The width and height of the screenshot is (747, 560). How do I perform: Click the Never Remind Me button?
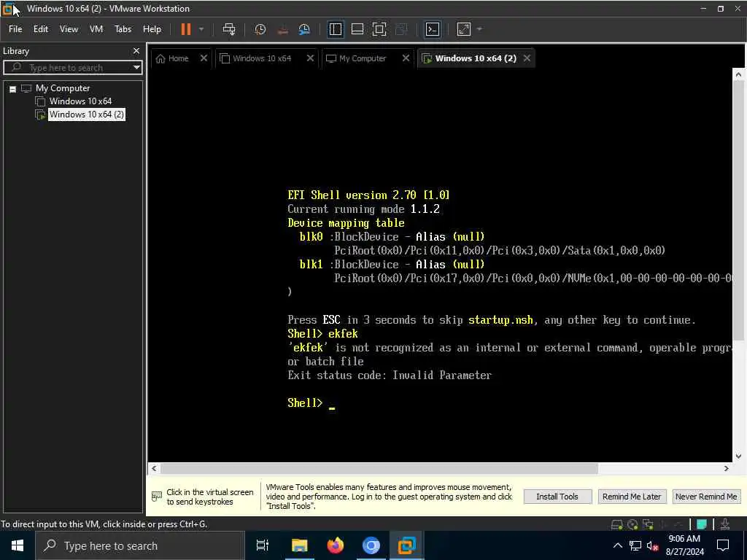(x=706, y=497)
